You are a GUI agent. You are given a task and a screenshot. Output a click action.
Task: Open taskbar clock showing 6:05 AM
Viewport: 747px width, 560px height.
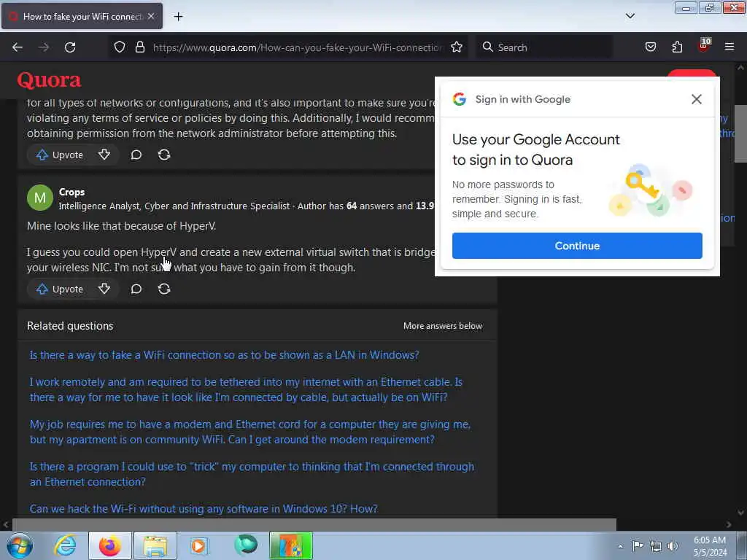coord(710,546)
